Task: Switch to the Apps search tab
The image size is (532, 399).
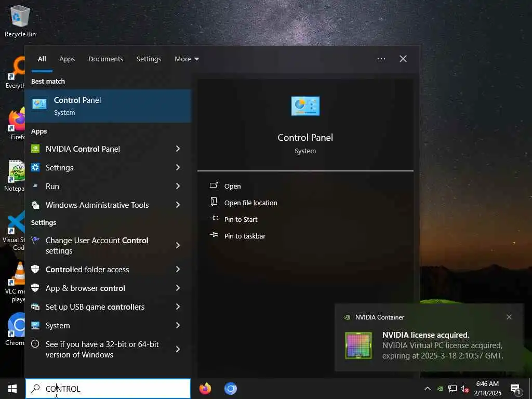Action: (x=67, y=59)
